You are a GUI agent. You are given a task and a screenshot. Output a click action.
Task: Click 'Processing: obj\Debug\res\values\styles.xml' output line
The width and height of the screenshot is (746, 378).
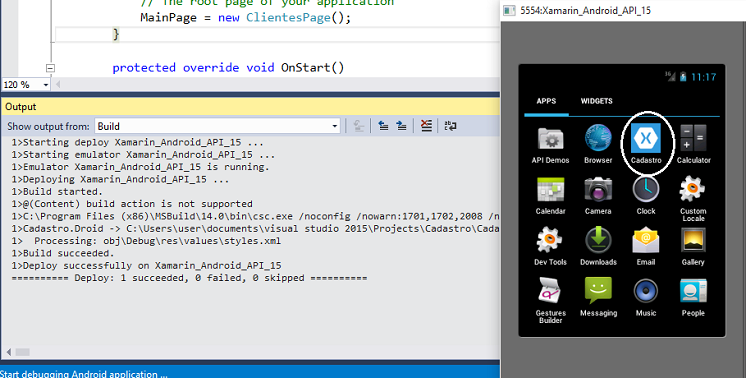(147, 241)
